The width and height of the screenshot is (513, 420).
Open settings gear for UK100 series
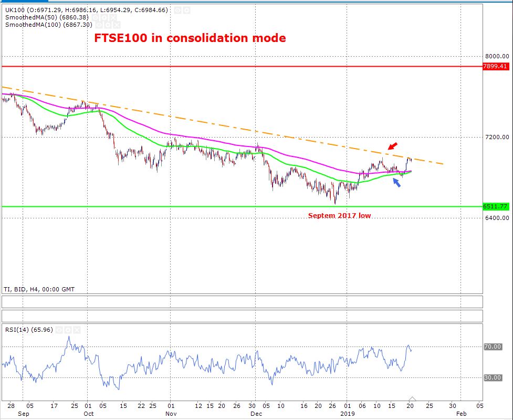click(x=186, y=10)
